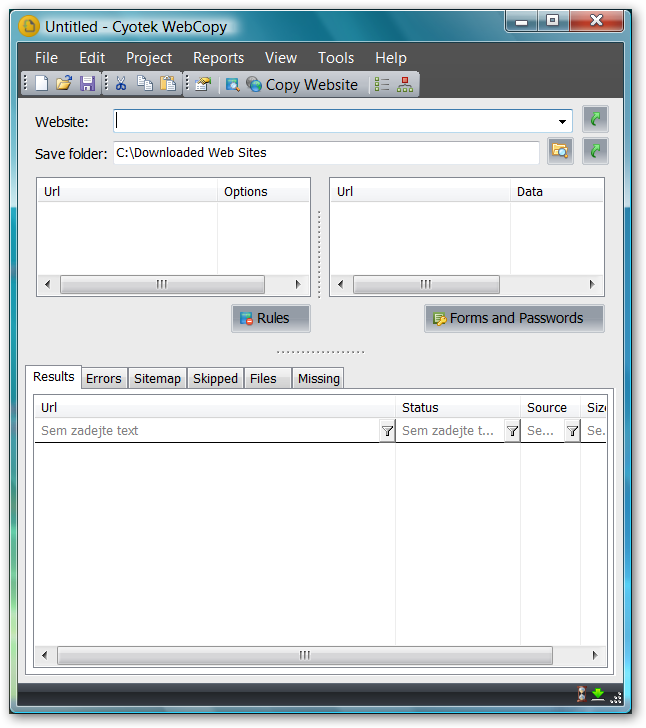Click left scroll arrow of rules list
The image size is (646, 728).
[x=47, y=284]
